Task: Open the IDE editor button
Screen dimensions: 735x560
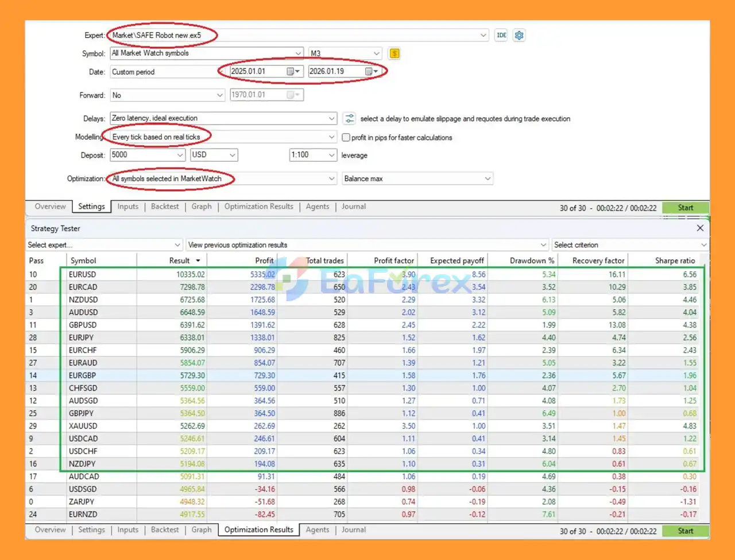Action: [x=501, y=35]
